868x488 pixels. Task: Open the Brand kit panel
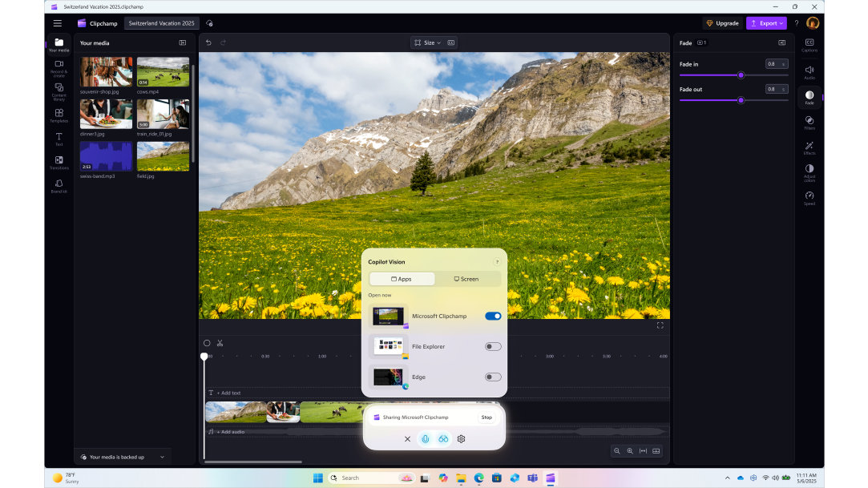[59, 186]
